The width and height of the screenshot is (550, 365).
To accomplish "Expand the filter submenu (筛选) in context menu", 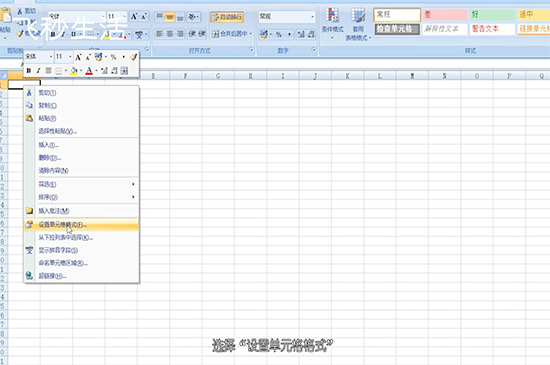I will 82,184.
